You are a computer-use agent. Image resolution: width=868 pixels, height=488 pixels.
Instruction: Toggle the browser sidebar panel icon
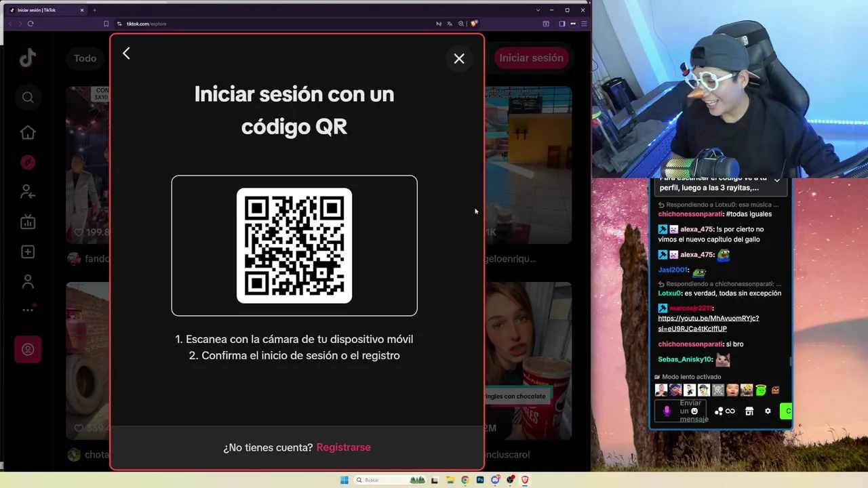561,24
